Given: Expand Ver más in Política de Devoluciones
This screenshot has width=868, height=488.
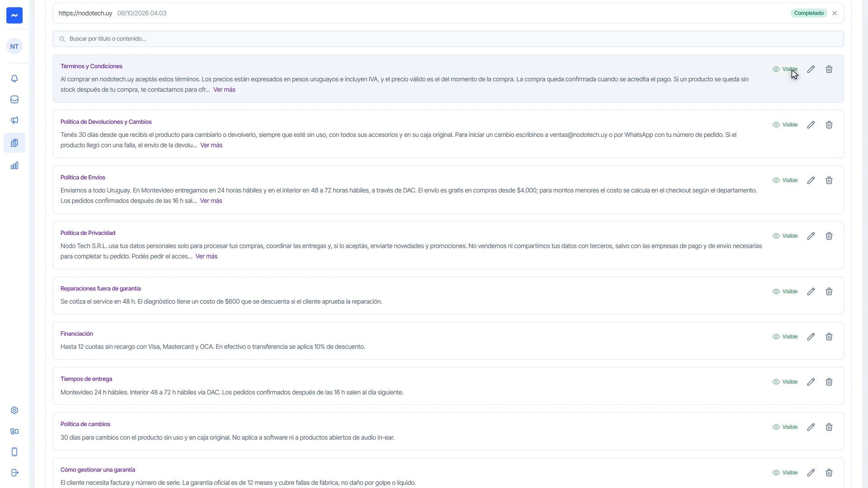Looking at the screenshot, I should tap(211, 145).
